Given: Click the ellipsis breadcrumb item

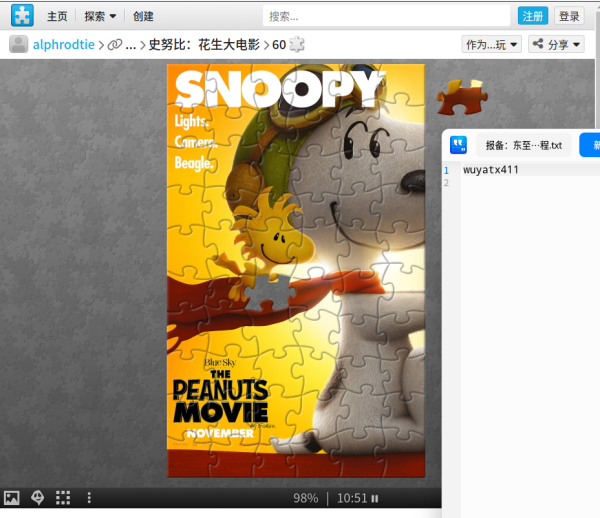Looking at the screenshot, I should [x=130, y=45].
